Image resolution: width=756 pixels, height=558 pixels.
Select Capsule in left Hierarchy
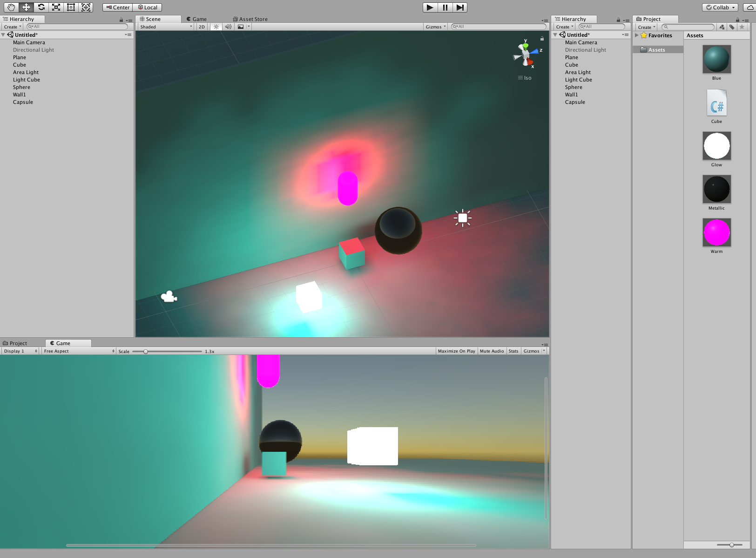(23, 102)
